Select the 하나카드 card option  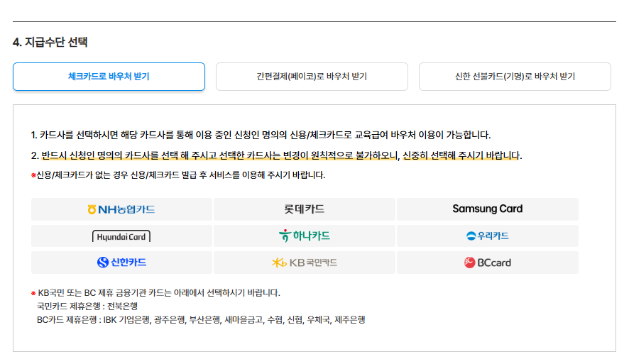point(305,236)
